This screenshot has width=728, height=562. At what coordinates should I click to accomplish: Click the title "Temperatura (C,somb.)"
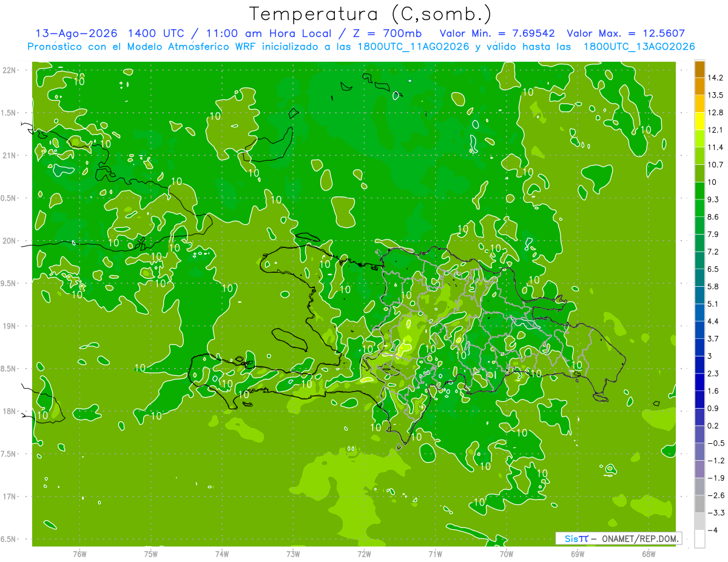pyautogui.click(x=371, y=14)
